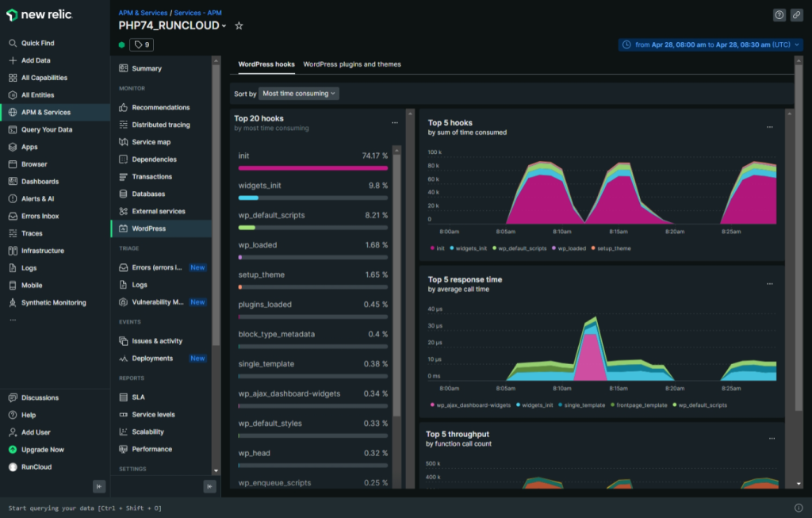The height and width of the screenshot is (518, 812).
Task: Open the Mobile icon in sidebar
Action: (x=13, y=286)
